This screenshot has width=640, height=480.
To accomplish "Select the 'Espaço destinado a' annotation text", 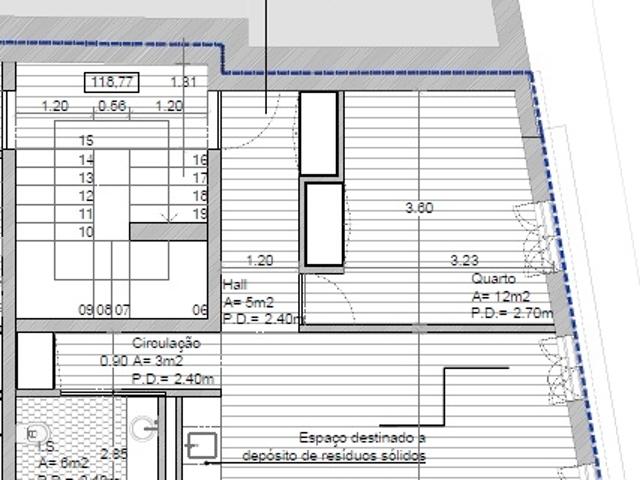I will [362, 438].
